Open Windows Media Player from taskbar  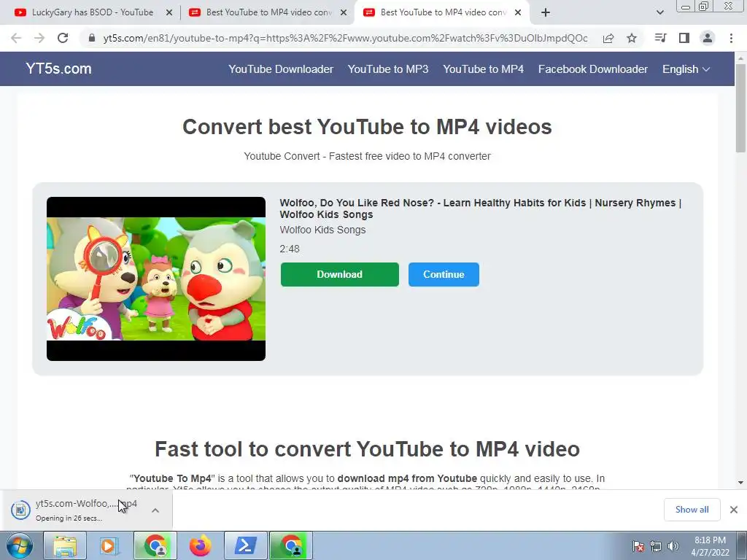tap(109, 545)
